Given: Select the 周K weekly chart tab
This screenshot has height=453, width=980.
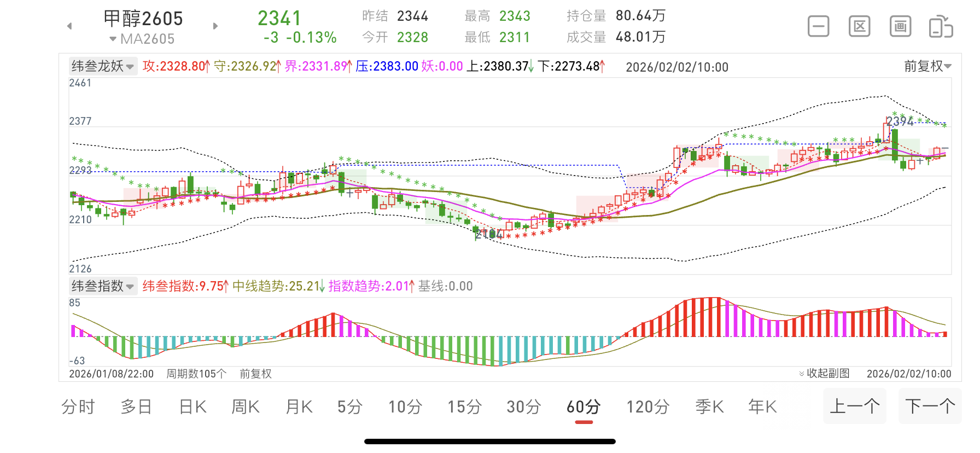Looking at the screenshot, I should click(x=246, y=407).
